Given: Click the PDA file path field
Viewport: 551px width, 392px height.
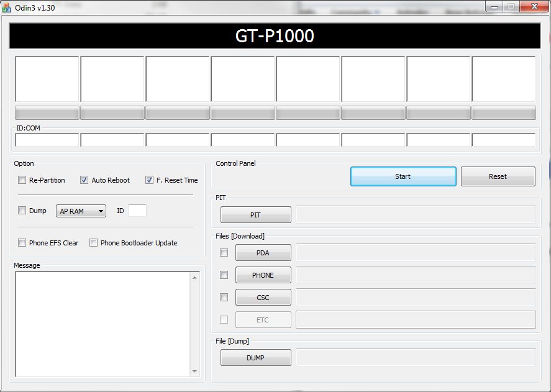Looking at the screenshot, I should coord(416,253).
